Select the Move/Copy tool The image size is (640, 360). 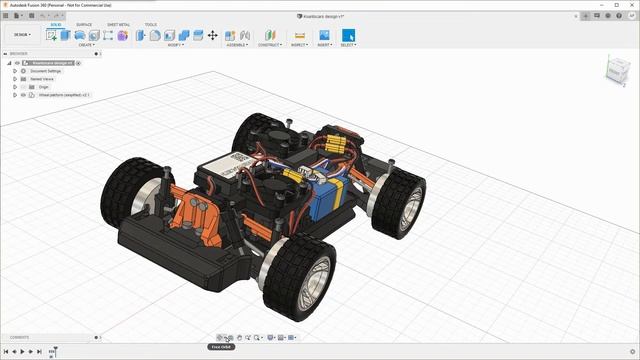pyautogui.click(x=213, y=36)
